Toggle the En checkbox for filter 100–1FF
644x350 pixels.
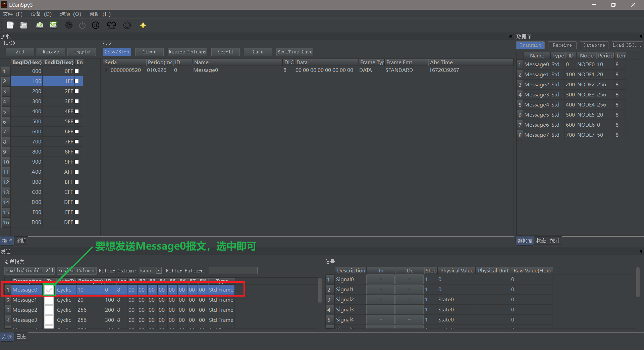click(77, 81)
